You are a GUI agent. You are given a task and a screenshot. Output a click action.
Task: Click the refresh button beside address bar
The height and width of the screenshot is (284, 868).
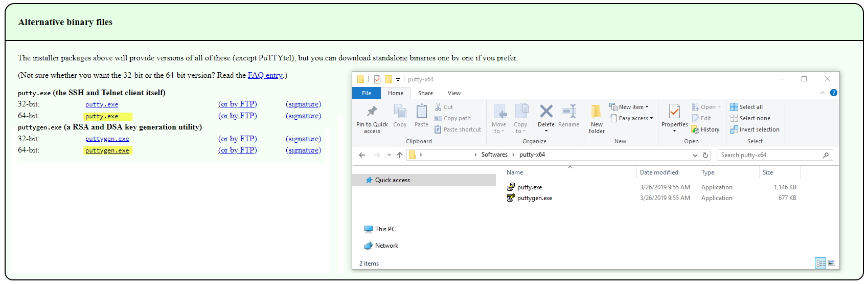(705, 155)
